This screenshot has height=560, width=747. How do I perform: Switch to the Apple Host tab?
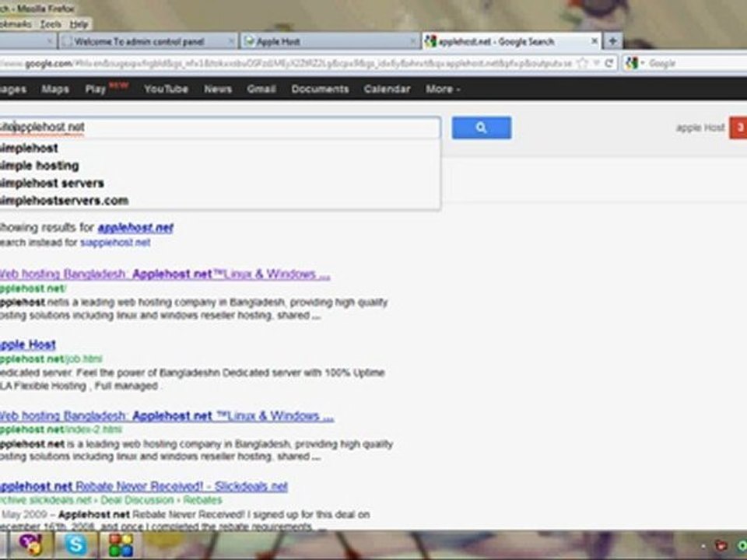tap(330, 41)
